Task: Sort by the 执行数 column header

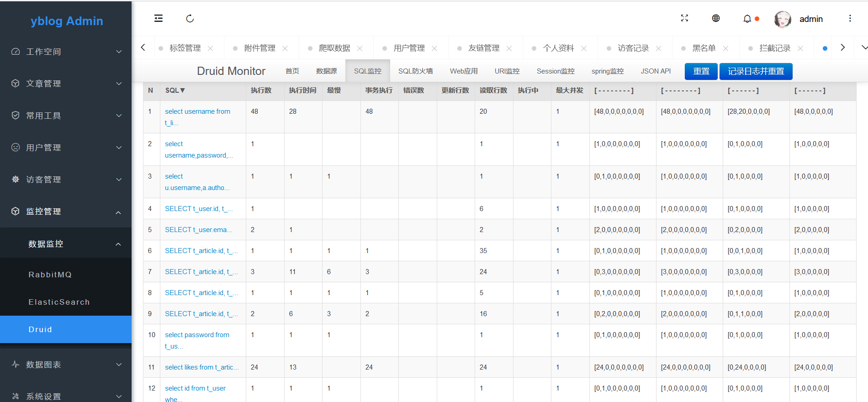Action: click(261, 90)
